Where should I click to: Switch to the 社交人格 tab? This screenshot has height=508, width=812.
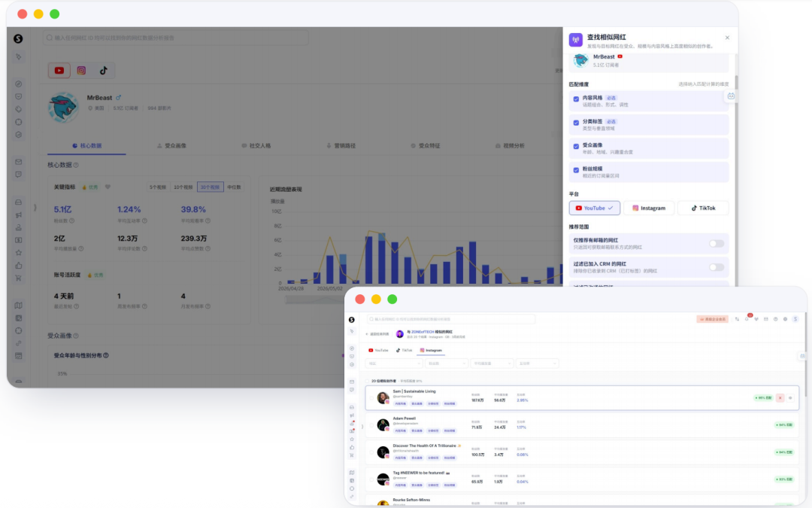(256, 146)
